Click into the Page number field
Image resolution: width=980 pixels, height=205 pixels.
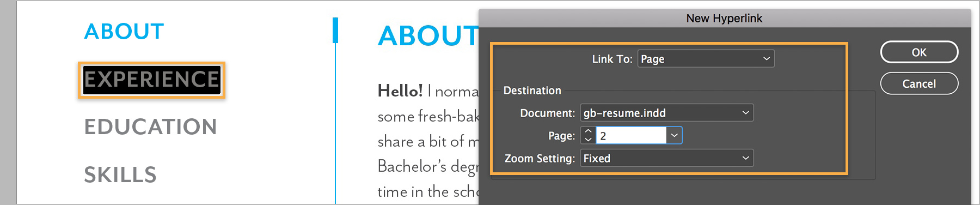[x=631, y=135]
